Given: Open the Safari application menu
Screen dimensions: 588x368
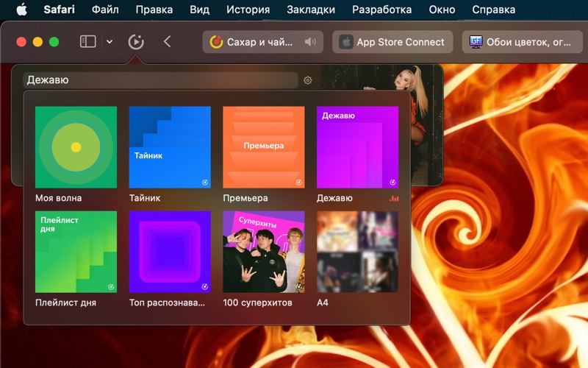Looking at the screenshot, I should point(59,10).
